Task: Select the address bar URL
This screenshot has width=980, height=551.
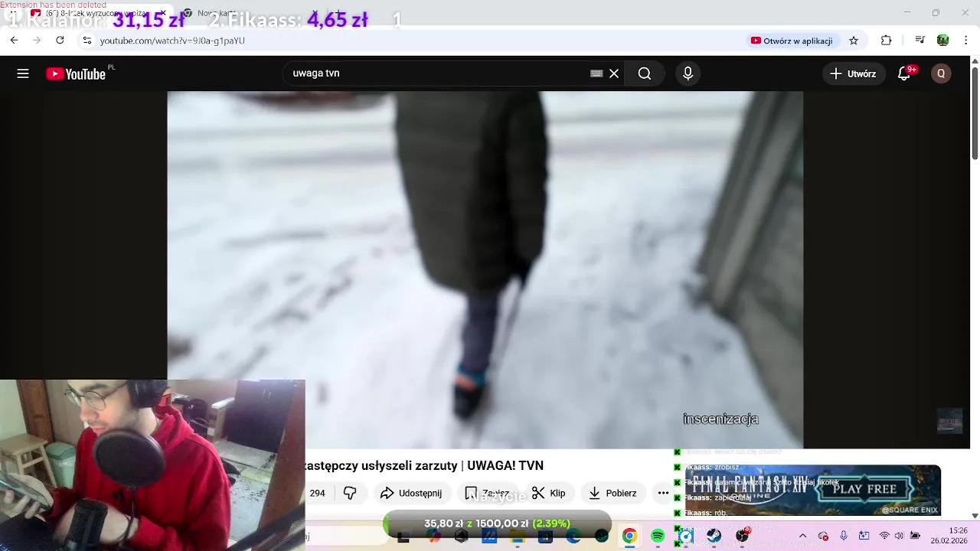Action: (172, 41)
